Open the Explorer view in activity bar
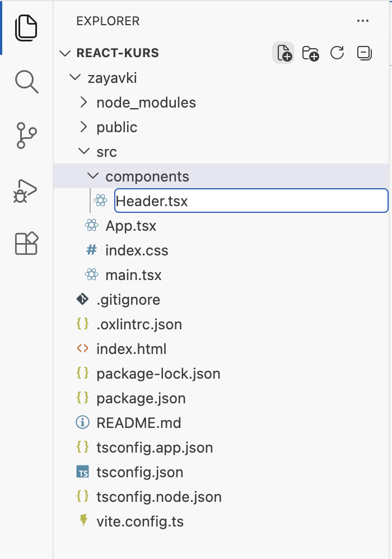 26,28
